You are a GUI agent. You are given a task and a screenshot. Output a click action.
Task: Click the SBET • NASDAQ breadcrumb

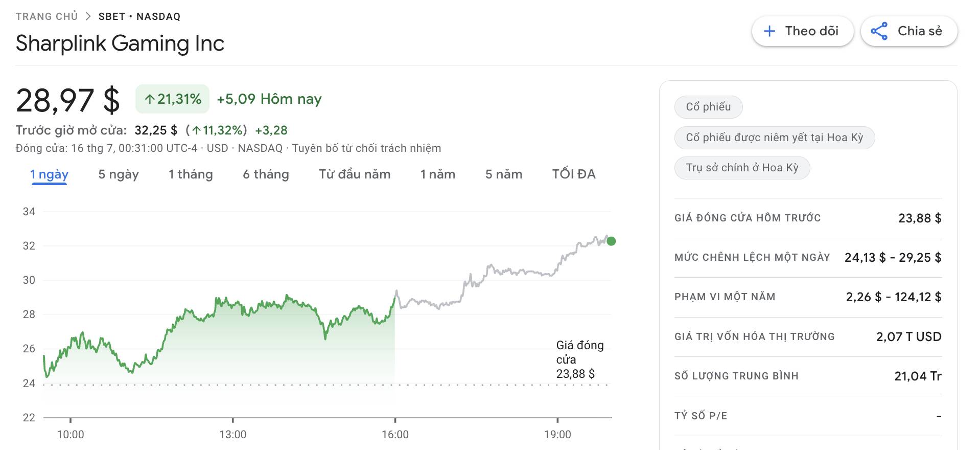139,16
